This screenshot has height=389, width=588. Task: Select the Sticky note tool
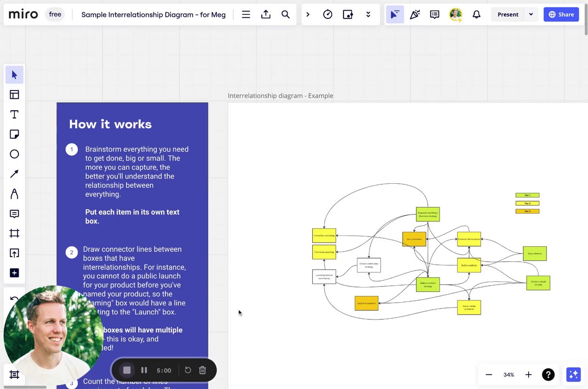coord(14,134)
